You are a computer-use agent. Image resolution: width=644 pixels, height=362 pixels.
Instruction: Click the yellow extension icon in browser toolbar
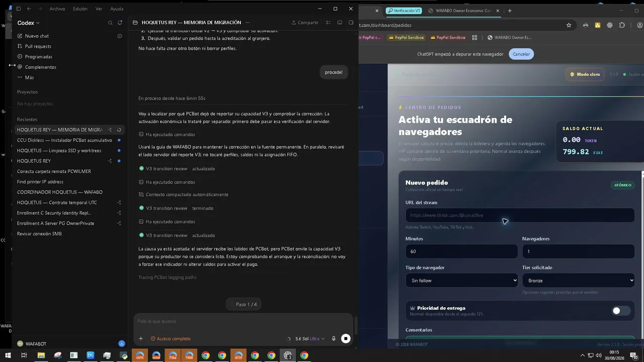point(598,25)
